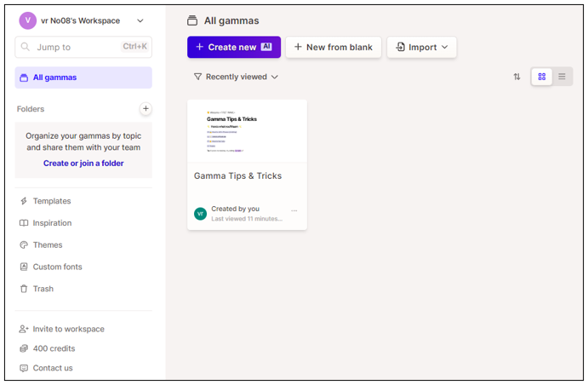The height and width of the screenshot is (385, 588).
Task: Click Invite to workspace
Action: tap(69, 329)
